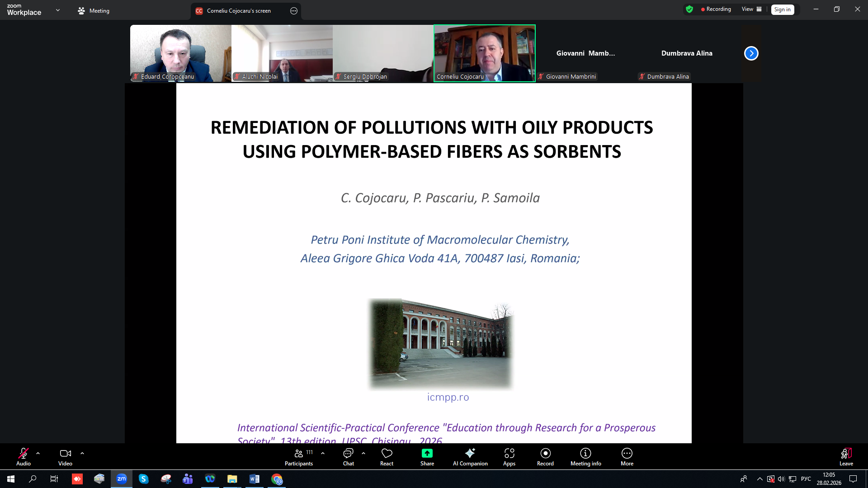Screen dimensions: 868x488
Task: Click the React heart icon
Action: pyautogui.click(x=387, y=453)
